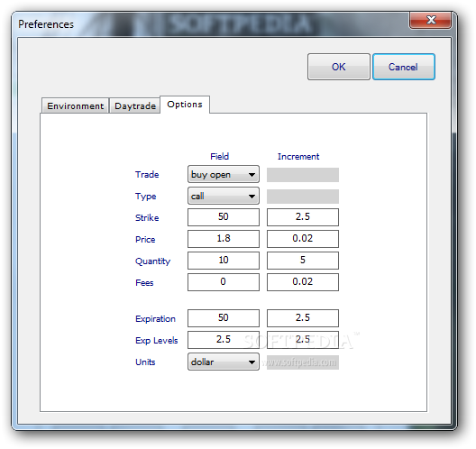
Task: Click the Preferences window title
Action: coord(46,24)
